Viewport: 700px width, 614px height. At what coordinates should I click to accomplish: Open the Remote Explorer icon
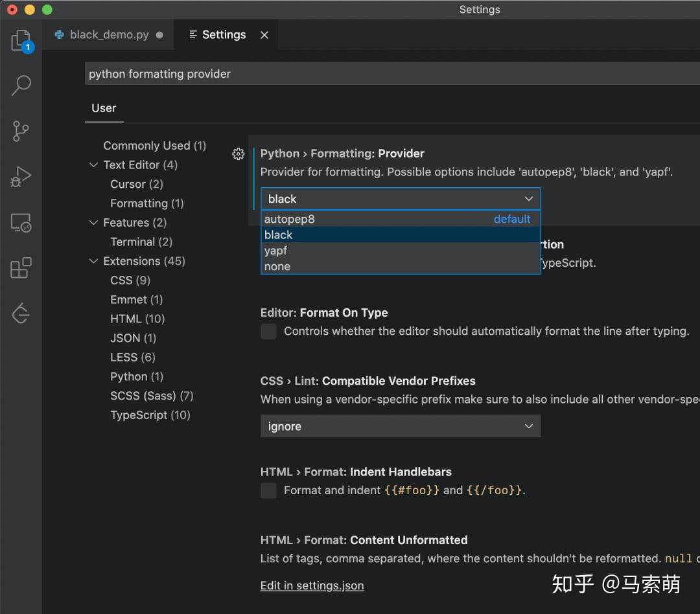point(21,223)
